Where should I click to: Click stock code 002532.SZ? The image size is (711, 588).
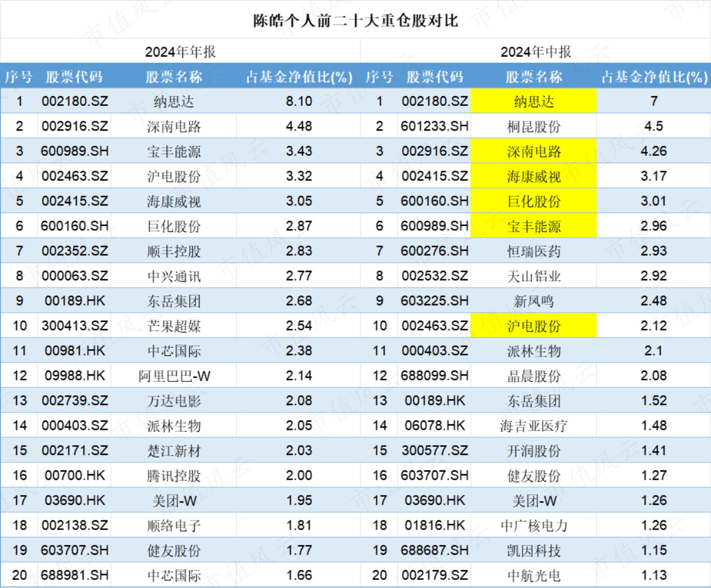coord(434,276)
